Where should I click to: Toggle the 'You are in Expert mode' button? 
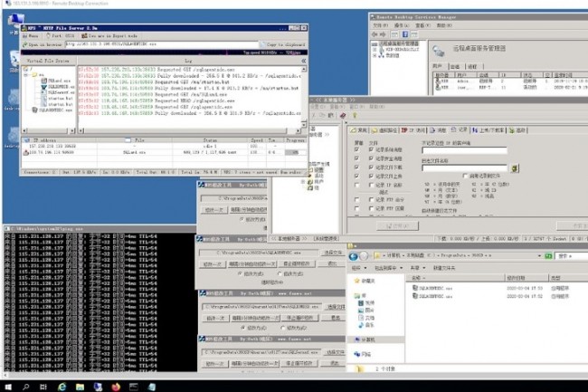click(109, 36)
